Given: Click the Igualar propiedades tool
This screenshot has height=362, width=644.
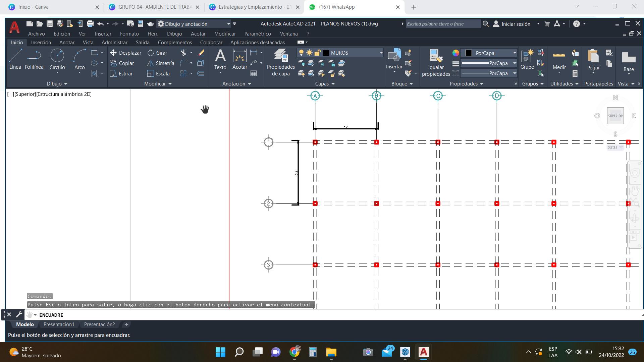Looking at the screenshot, I should click(436, 62).
